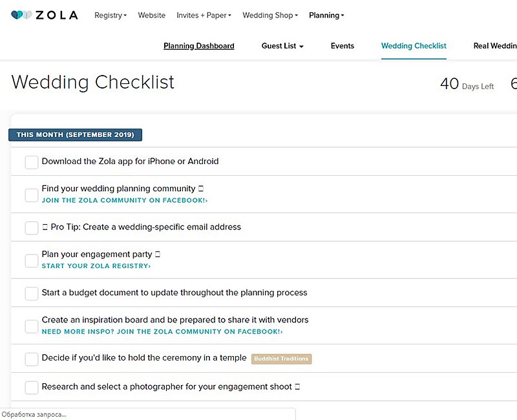The width and height of the screenshot is (517, 420).
Task: Open the Planning dropdown in the top navigation
Action: pyautogui.click(x=326, y=15)
